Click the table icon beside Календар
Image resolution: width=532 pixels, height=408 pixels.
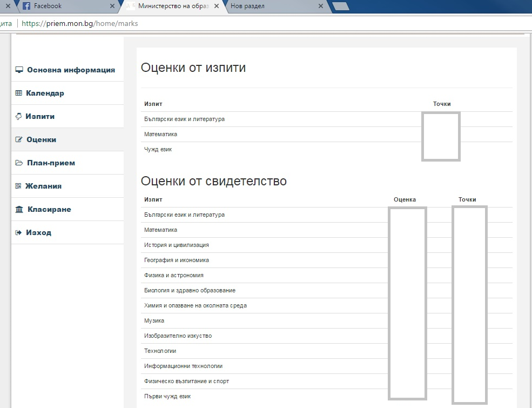(18, 93)
